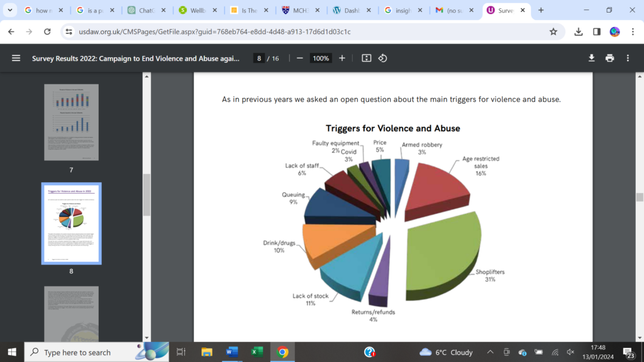Zoom out the PDF document
The width and height of the screenshot is (644, 362).
[x=300, y=58]
